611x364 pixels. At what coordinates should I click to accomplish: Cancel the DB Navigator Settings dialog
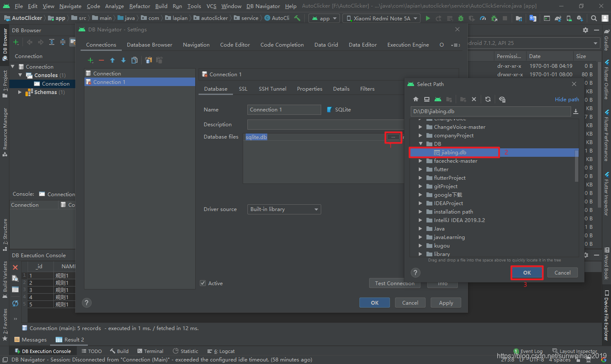coord(410,303)
